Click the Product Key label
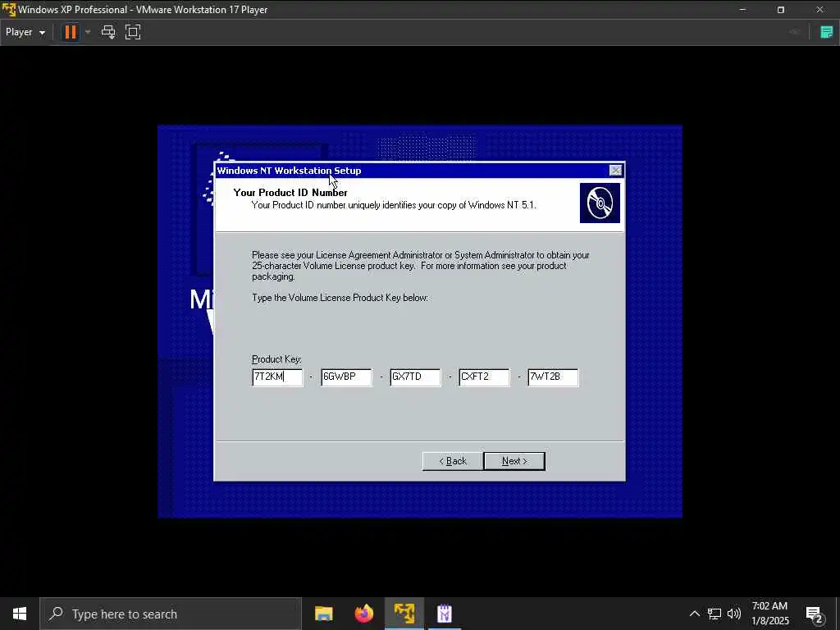The width and height of the screenshot is (840, 630). coord(276,359)
